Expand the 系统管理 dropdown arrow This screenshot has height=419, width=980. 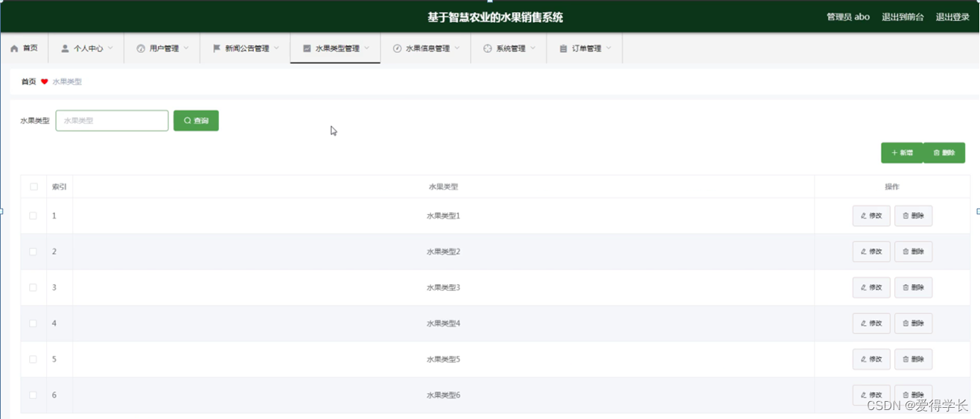click(x=533, y=48)
